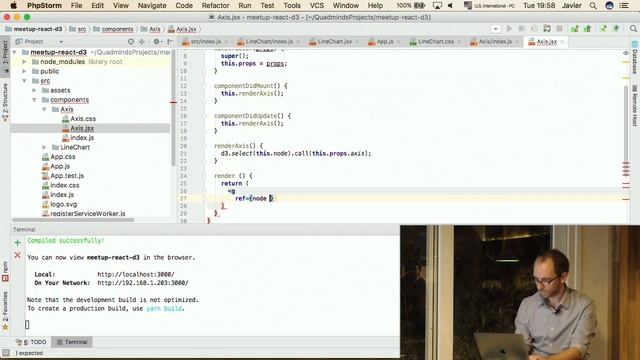
Task: Open the VCS menu
Action: tap(317, 5)
